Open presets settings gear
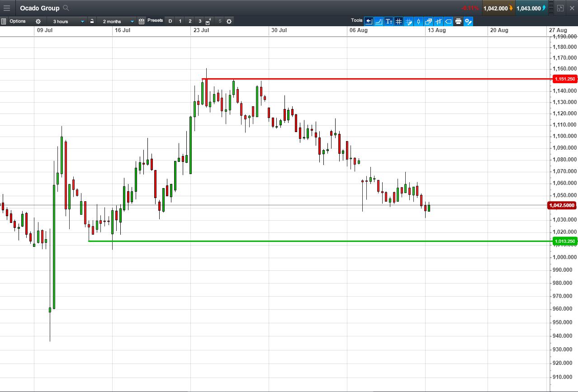The image size is (578, 392). (229, 21)
